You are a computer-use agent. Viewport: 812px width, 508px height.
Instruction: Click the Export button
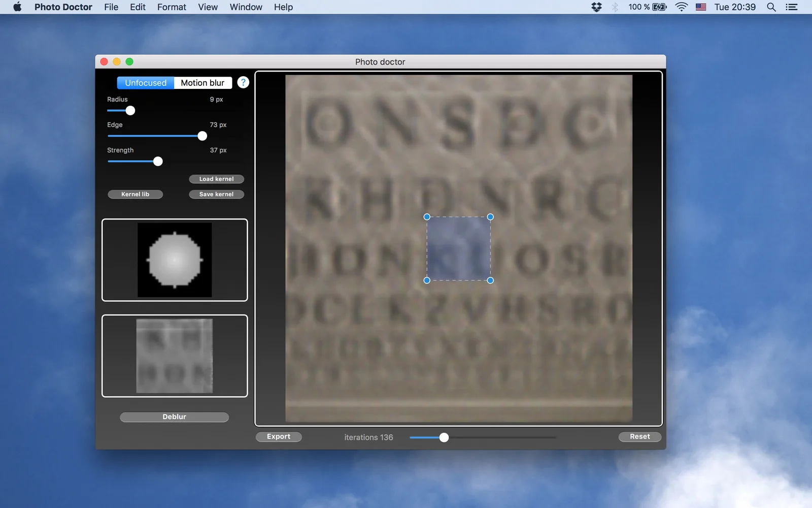pyautogui.click(x=279, y=436)
